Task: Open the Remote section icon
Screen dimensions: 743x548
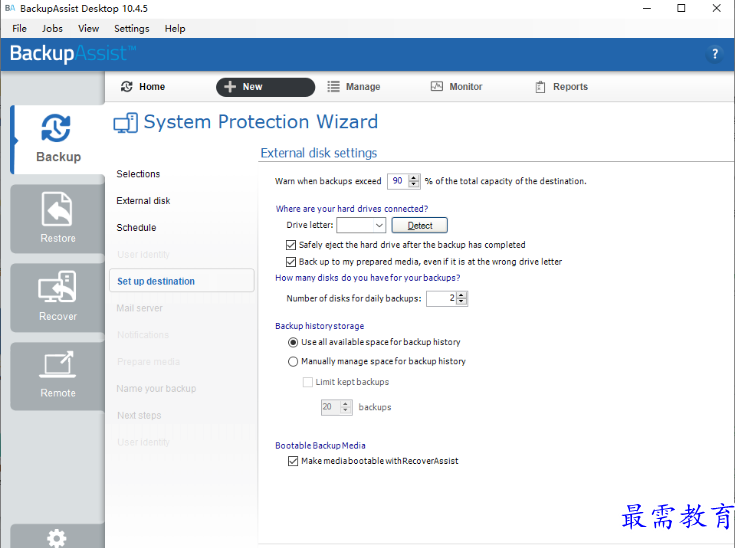Action: point(57,365)
